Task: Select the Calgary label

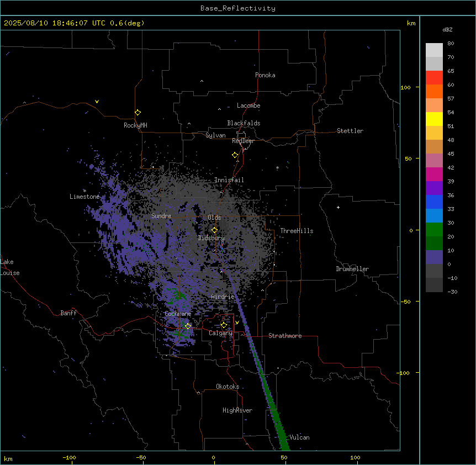Action: click(220, 333)
